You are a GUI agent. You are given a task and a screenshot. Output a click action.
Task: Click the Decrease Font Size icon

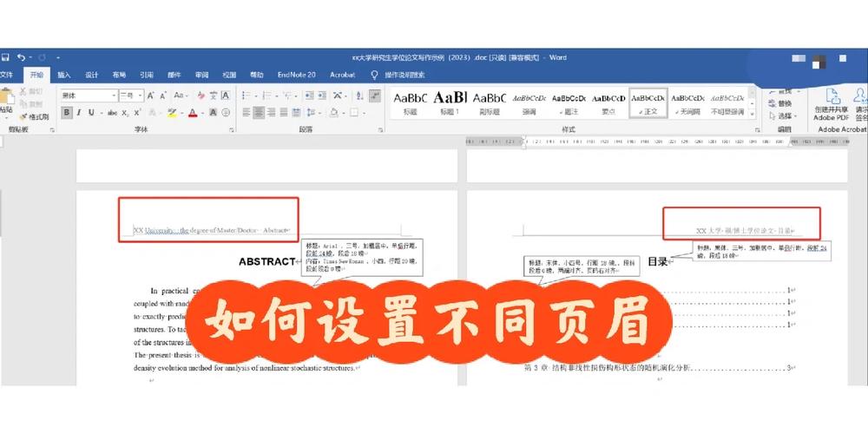163,95
